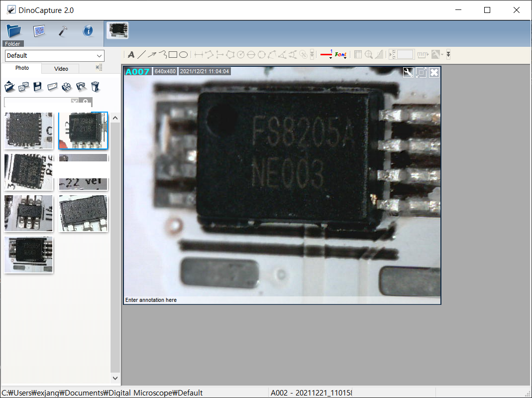The height and width of the screenshot is (398, 532).
Task: Click the Delete trash bin icon
Action: pos(96,87)
